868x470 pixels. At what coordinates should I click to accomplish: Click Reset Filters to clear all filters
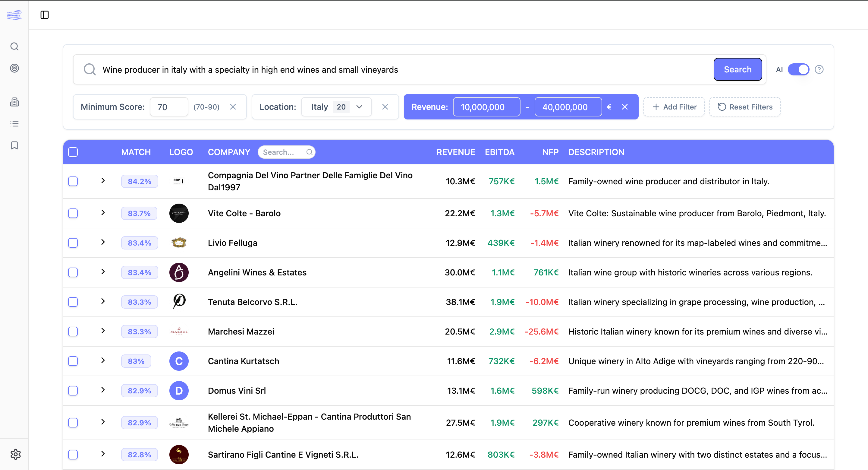coord(745,106)
